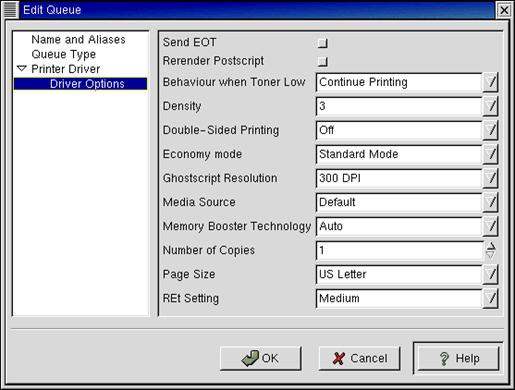Screen dimensions: 515x390
Task: Confirm changes with the OK button
Action: [x=261, y=358]
